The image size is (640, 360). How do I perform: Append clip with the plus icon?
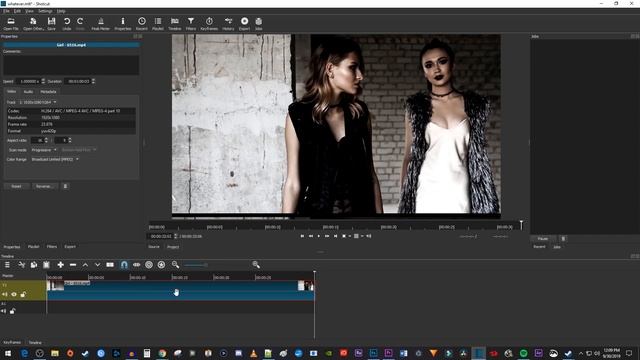[x=60, y=265]
